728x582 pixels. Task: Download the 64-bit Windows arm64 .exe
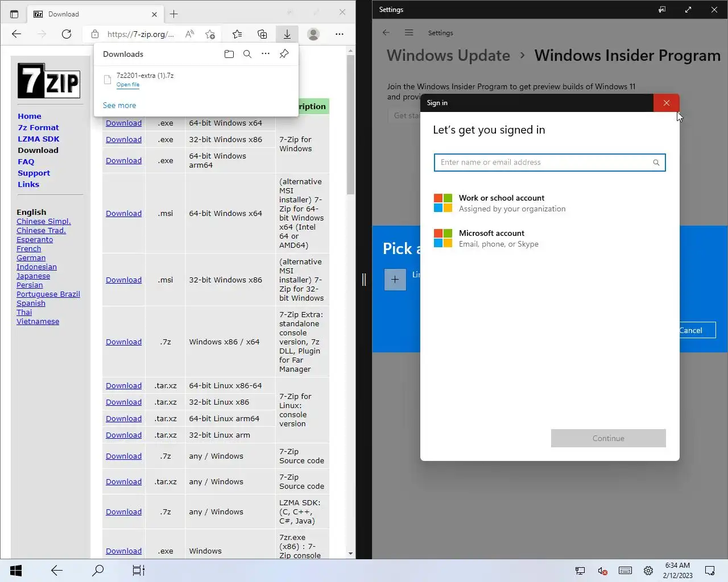[x=123, y=160]
